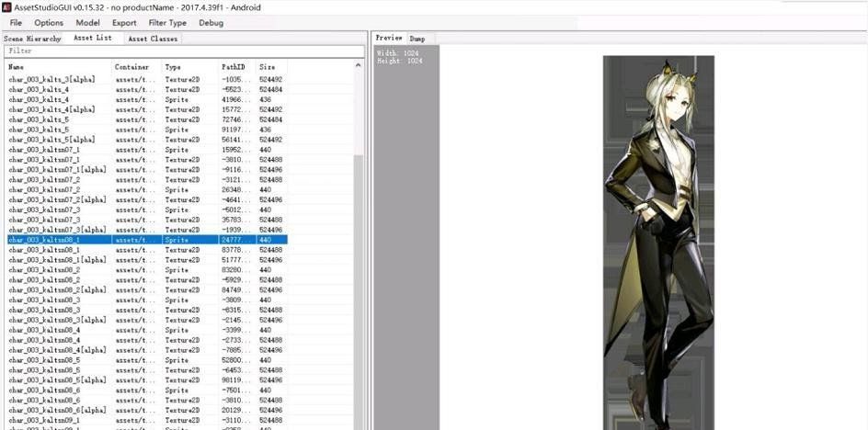868x430 pixels.
Task: Sort by the PathID column header
Action: (236, 67)
